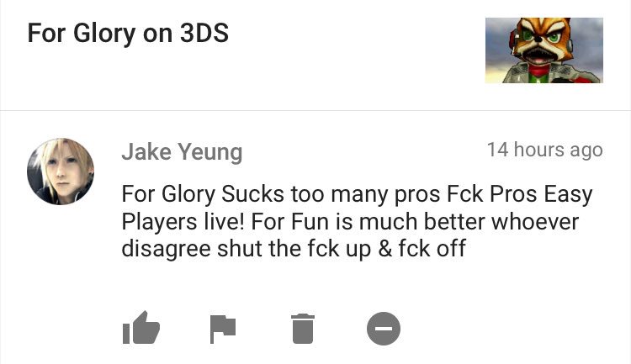Report comment via the flag button
The height and width of the screenshot is (364, 631).
coord(223,329)
